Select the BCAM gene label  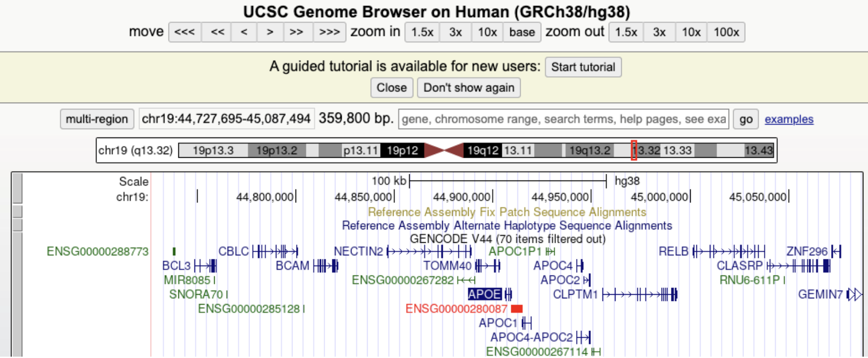[x=292, y=266]
